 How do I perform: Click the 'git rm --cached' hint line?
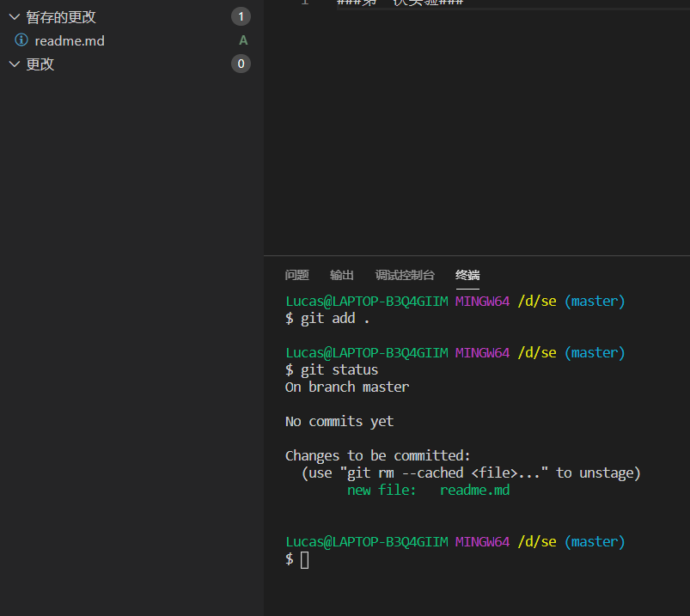[x=471, y=473]
